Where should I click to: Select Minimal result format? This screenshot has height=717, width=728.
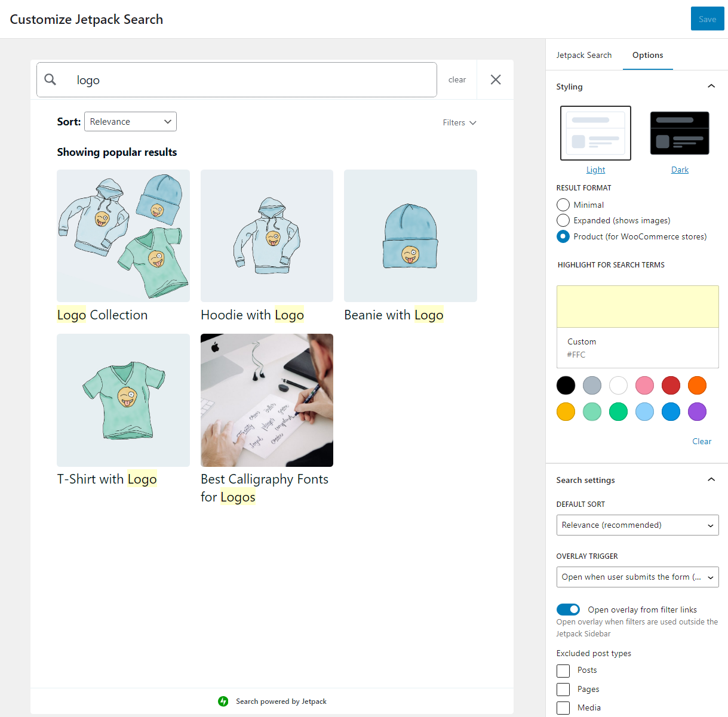point(563,205)
